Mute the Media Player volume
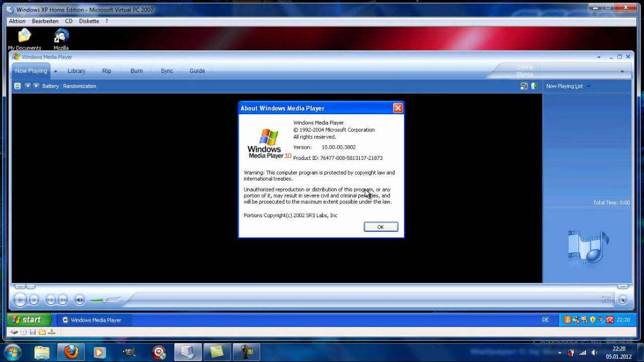The image size is (644, 362). point(79,300)
